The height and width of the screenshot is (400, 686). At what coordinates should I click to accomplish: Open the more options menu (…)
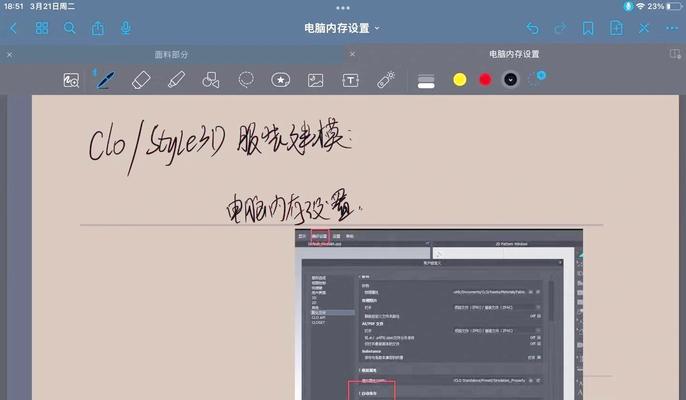point(672,28)
